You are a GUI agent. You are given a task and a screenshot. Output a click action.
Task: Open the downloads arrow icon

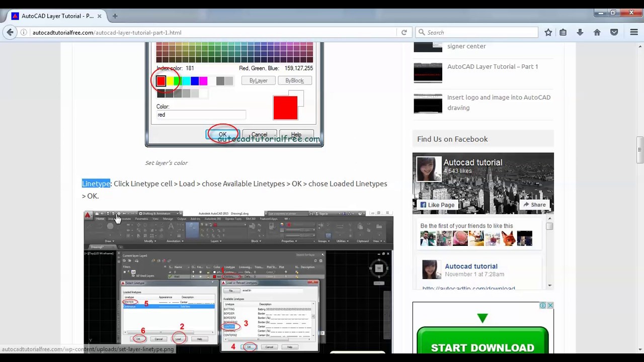tap(580, 32)
